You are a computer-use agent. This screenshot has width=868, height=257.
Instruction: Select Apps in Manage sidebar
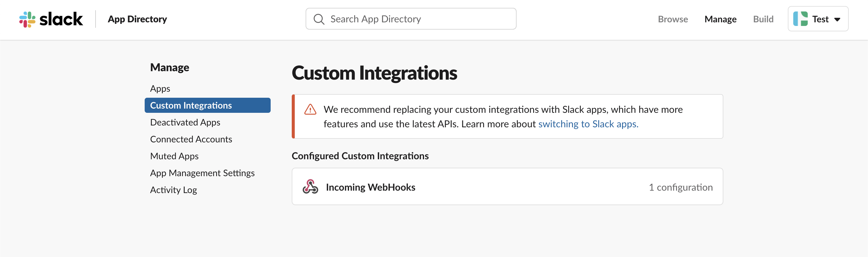[160, 88]
